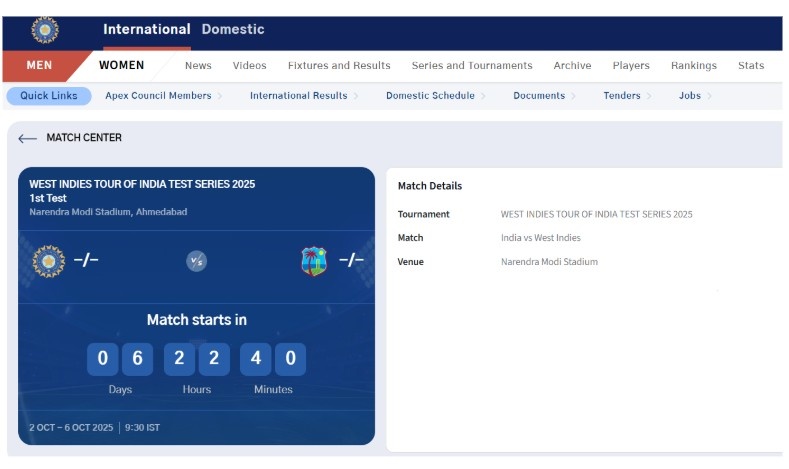
Task: Click chevron next to Tenders
Action: (x=649, y=96)
